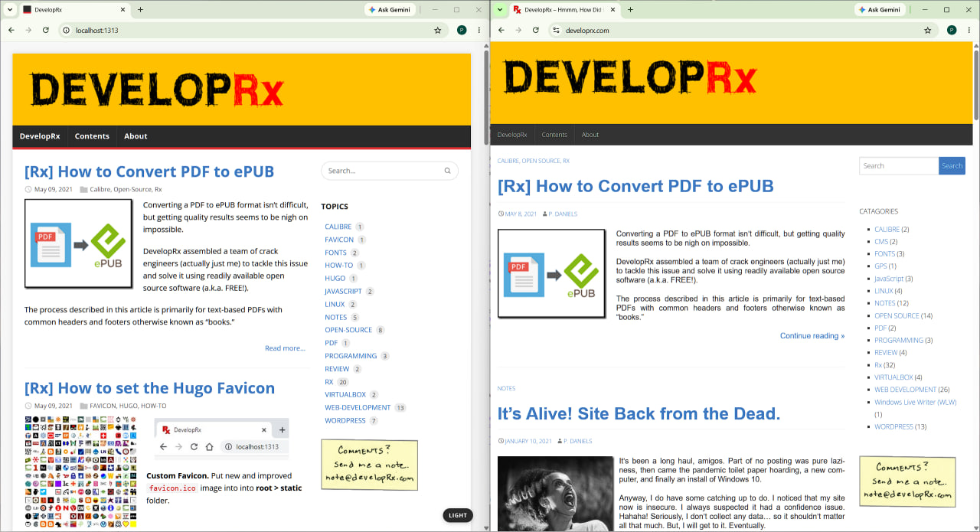The image size is (980, 532).
Task: Select the JAVASCRIPT topic on localhost
Action: (x=343, y=292)
